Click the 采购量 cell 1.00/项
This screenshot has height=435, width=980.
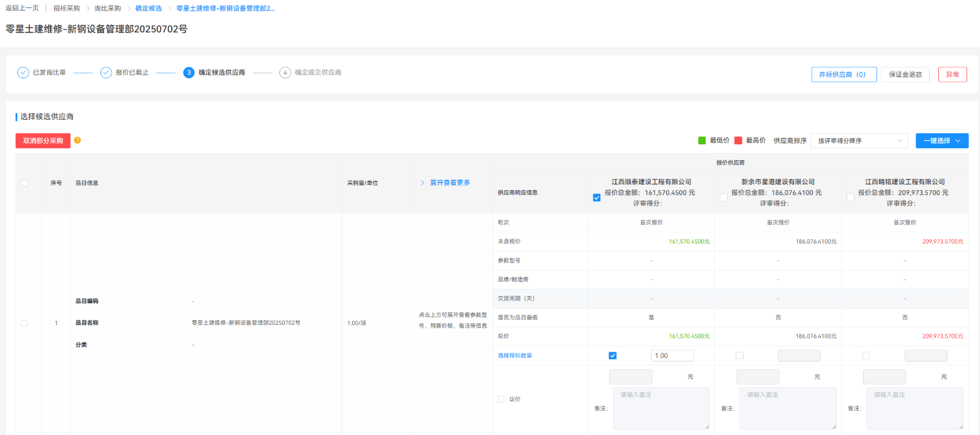pyautogui.click(x=356, y=323)
